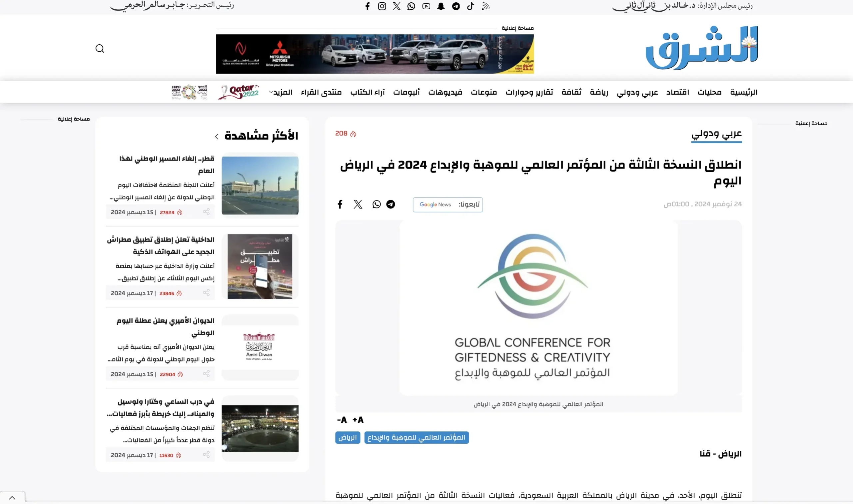This screenshot has height=504, width=853.
Task: Open the اقتصاد menu item
Action: (x=677, y=92)
